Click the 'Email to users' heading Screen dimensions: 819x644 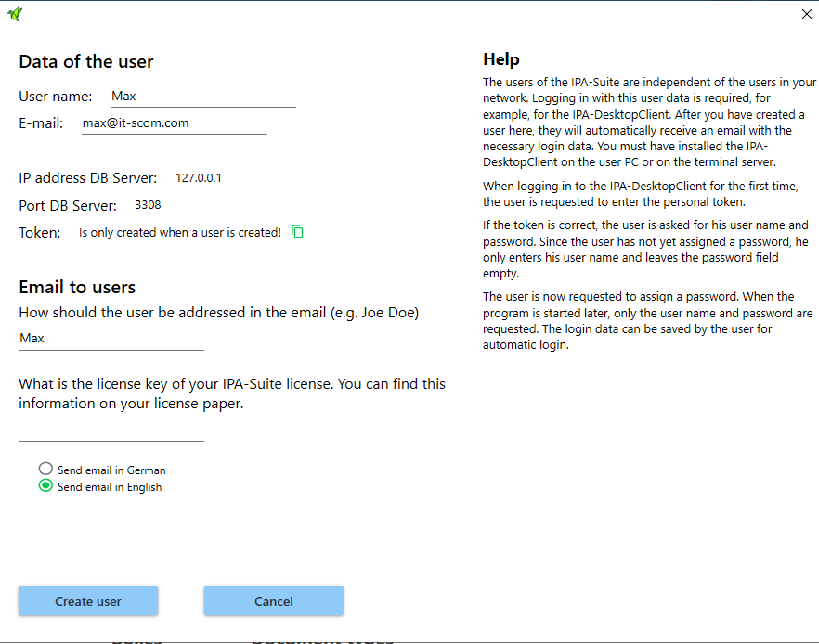(77, 288)
